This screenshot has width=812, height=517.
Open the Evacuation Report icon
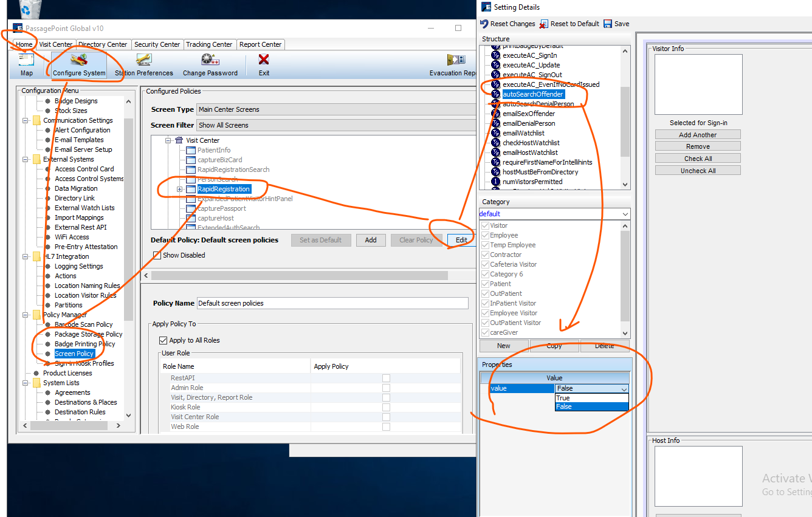[x=455, y=66]
